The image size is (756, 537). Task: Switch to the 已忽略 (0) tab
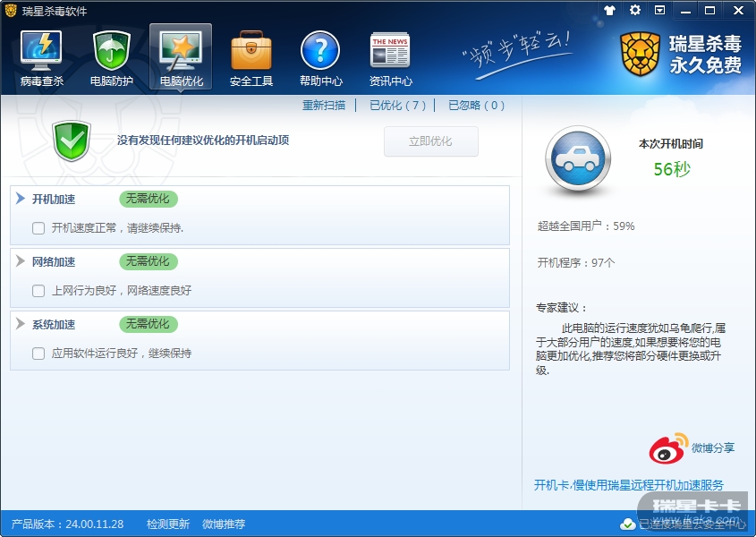point(476,106)
